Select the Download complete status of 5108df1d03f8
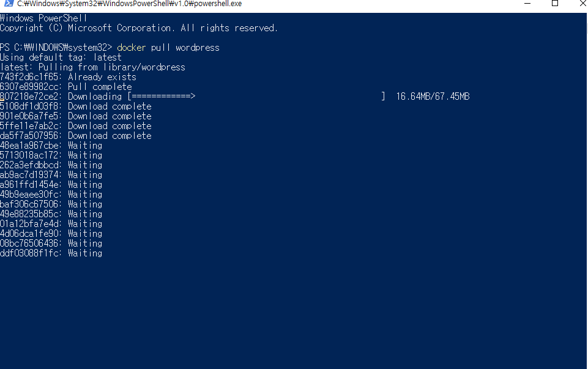The height and width of the screenshot is (369, 588). pyautogui.click(x=110, y=106)
